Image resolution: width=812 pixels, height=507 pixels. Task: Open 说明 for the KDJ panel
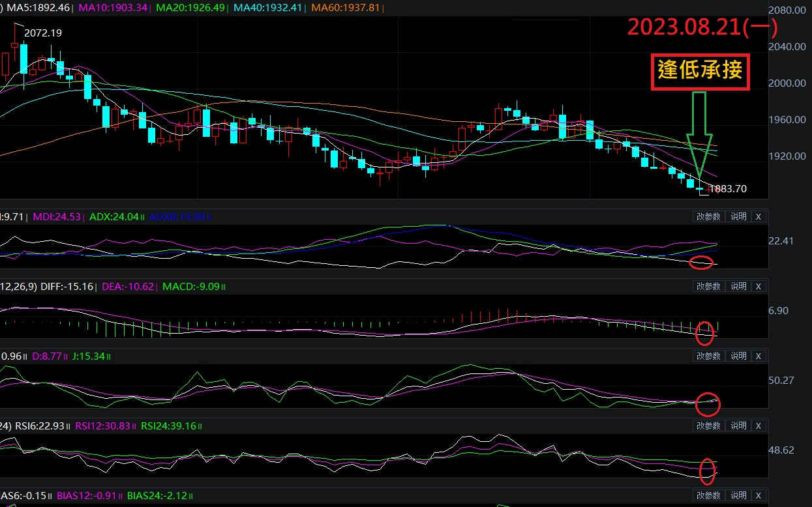coord(738,356)
